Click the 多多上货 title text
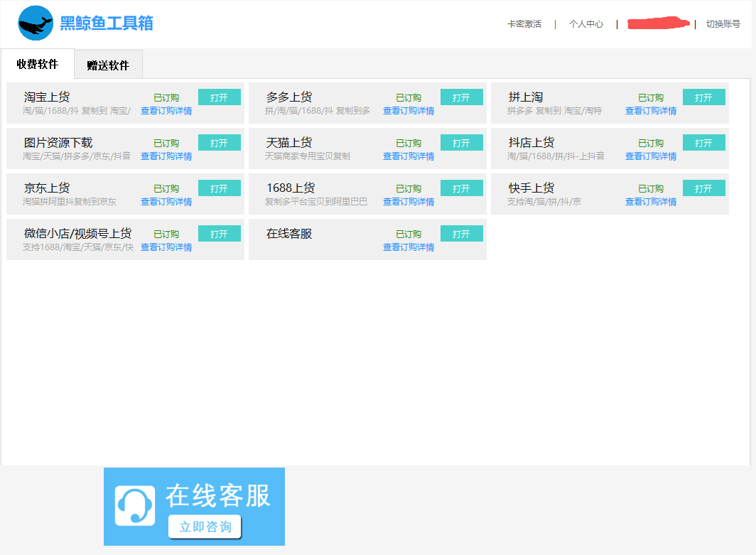Image resolution: width=756 pixels, height=555 pixels. [x=289, y=97]
